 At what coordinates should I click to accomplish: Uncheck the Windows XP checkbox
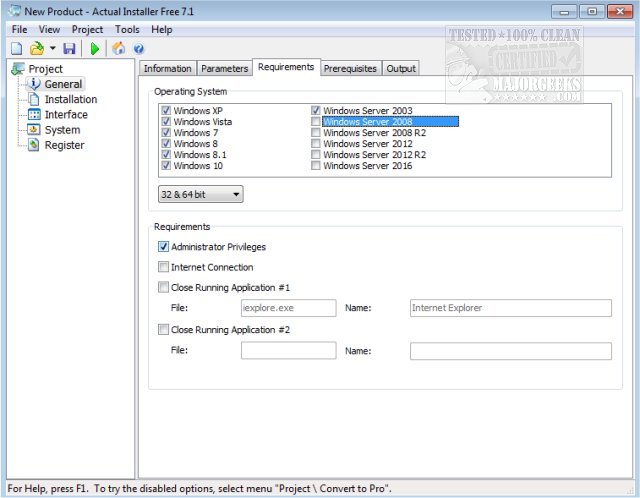pos(166,110)
